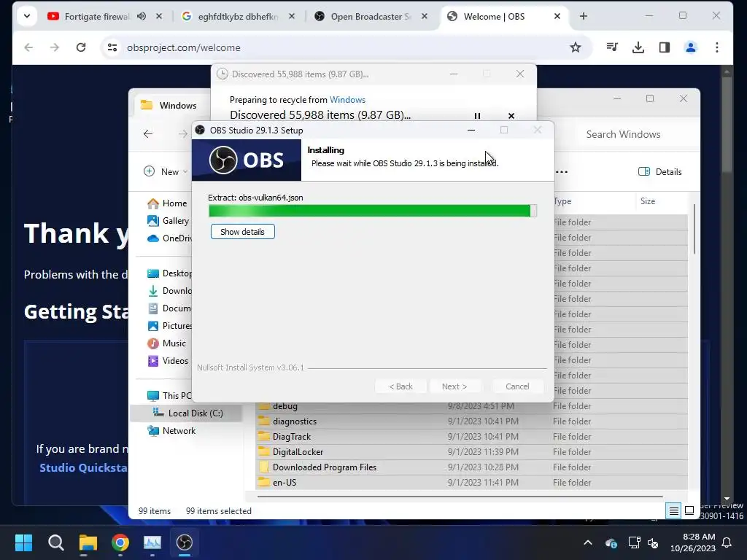Open File Explorer from taskbar
Viewport: 747px width, 560px height.
coord(88,542)
